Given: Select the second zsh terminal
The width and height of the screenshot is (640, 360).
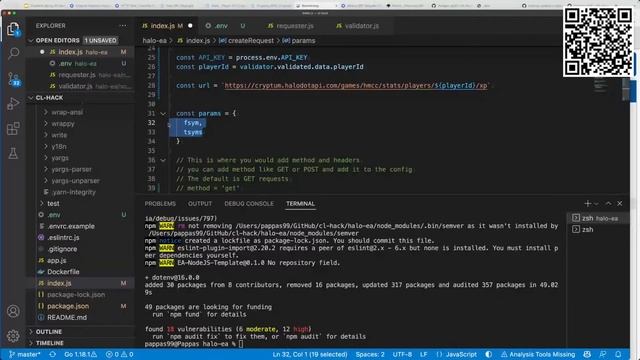Looking at the screenshot, I should point(597,229).
